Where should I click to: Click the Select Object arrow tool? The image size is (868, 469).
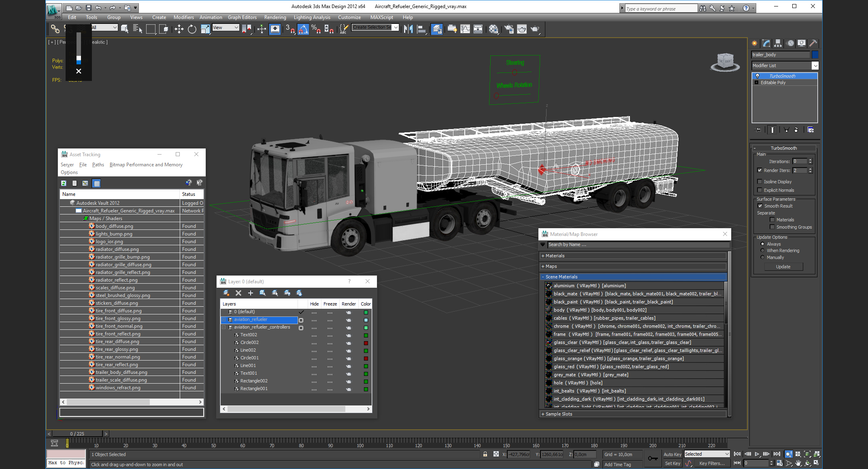pyautogui.click(x=124, y=29)
